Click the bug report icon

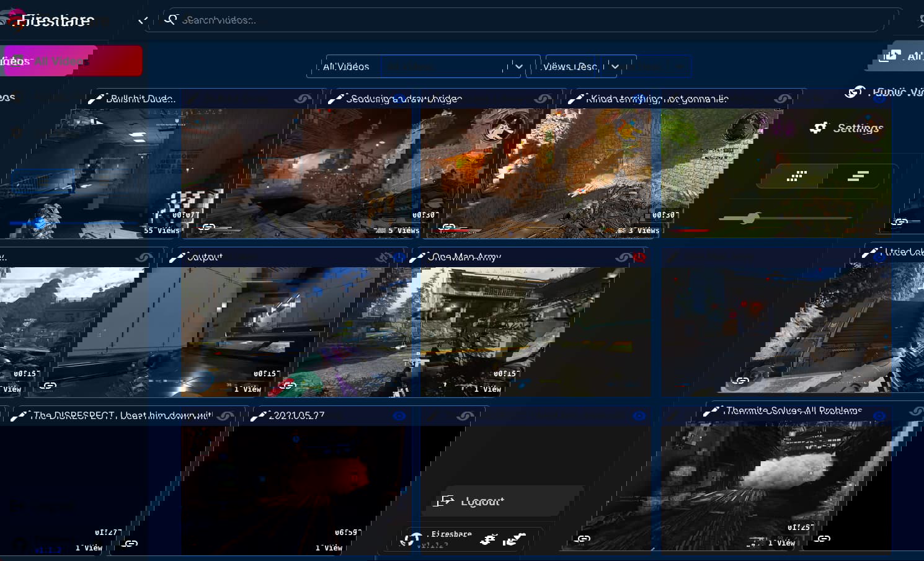click(489, 539)
